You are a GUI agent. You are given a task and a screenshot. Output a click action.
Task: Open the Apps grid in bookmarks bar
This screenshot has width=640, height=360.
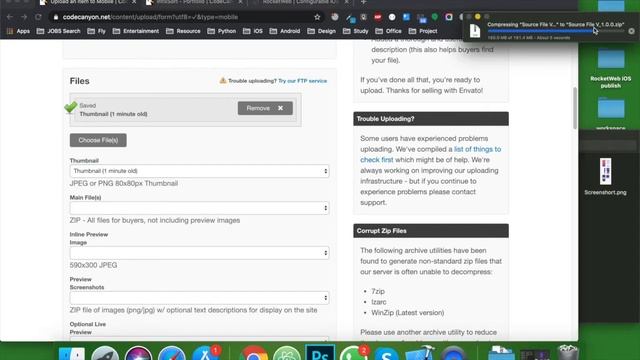tap(18, 31)
